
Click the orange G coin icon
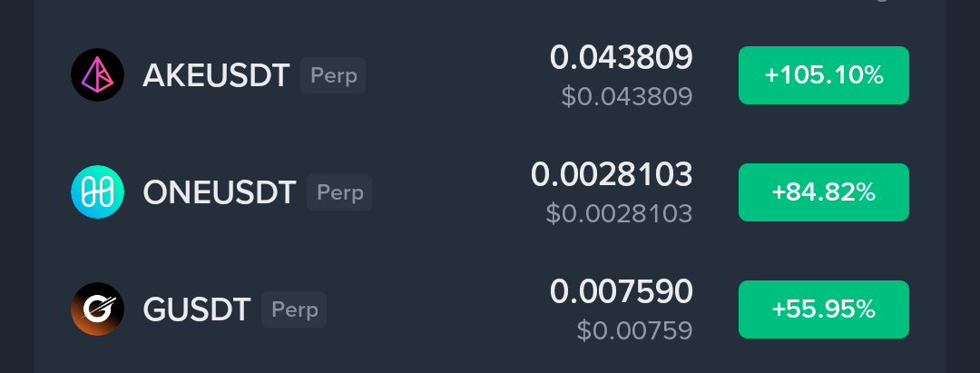coord(97,309)
